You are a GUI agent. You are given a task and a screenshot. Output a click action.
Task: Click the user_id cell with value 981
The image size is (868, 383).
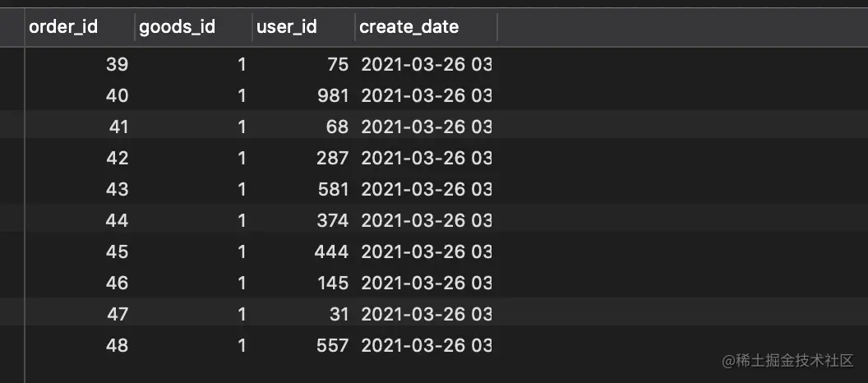(x=332, y=96)
